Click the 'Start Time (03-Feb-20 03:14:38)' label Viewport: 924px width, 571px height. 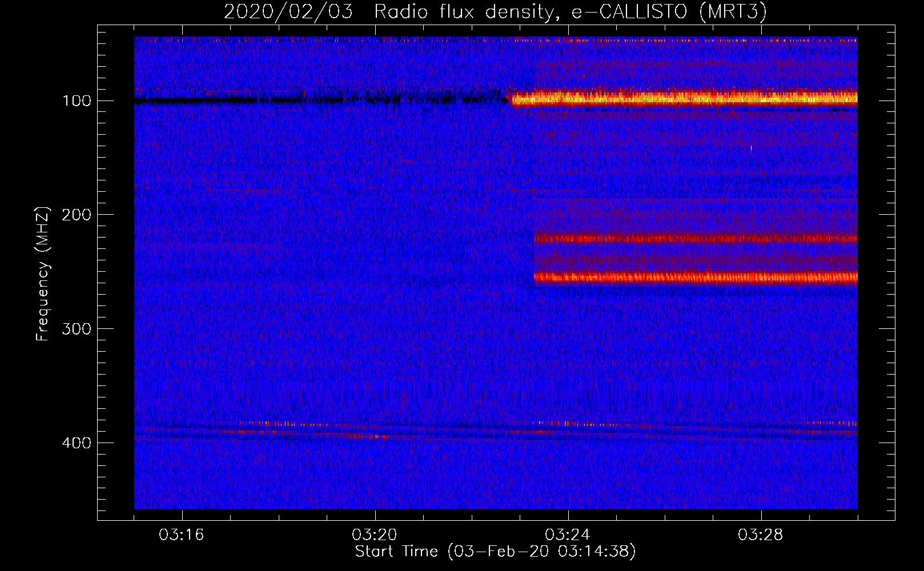(x=496, y=552)
